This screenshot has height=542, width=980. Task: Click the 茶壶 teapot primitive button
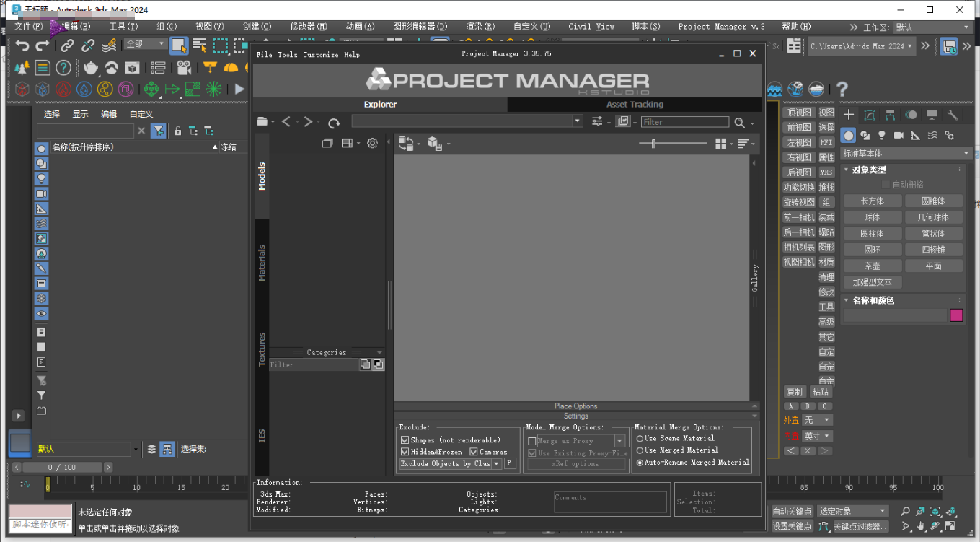[x=873, y=266]
